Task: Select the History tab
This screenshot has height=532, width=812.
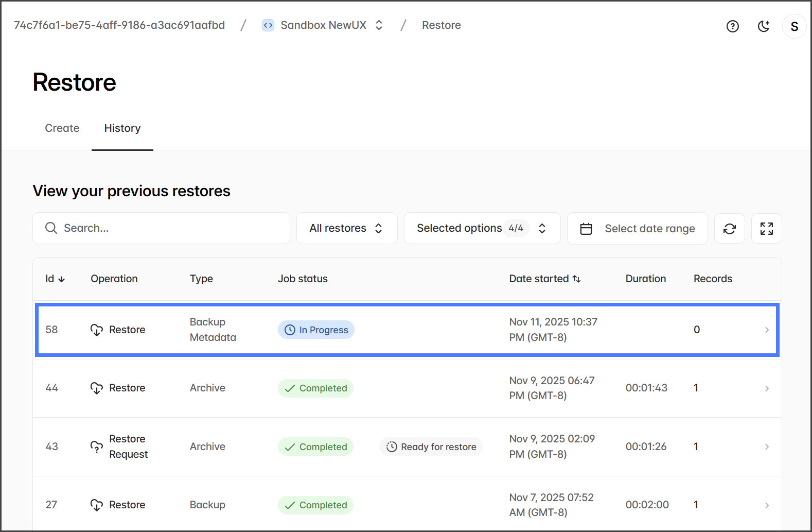Action: pyautogui.click(x=122, y=128)
